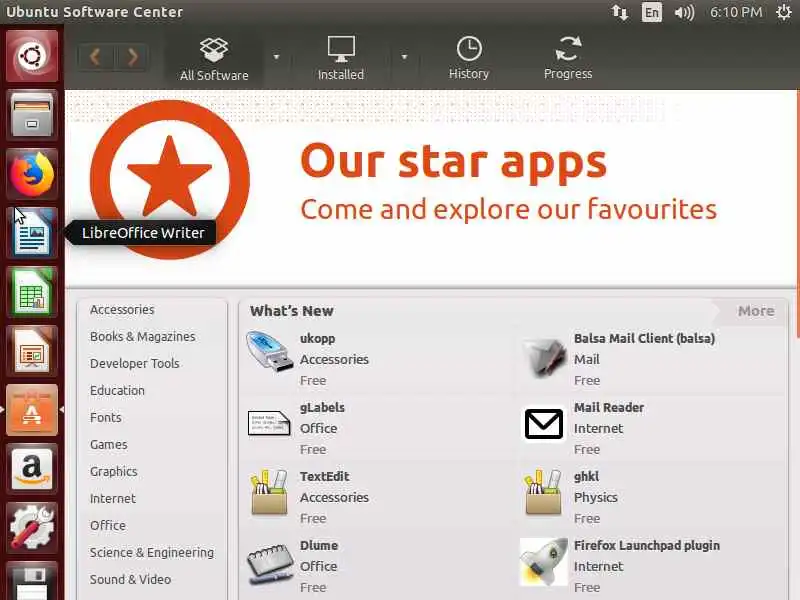Click the Balsa Mail Client icon
This screenshot has height=600, width=800.
tap(545, 358)
